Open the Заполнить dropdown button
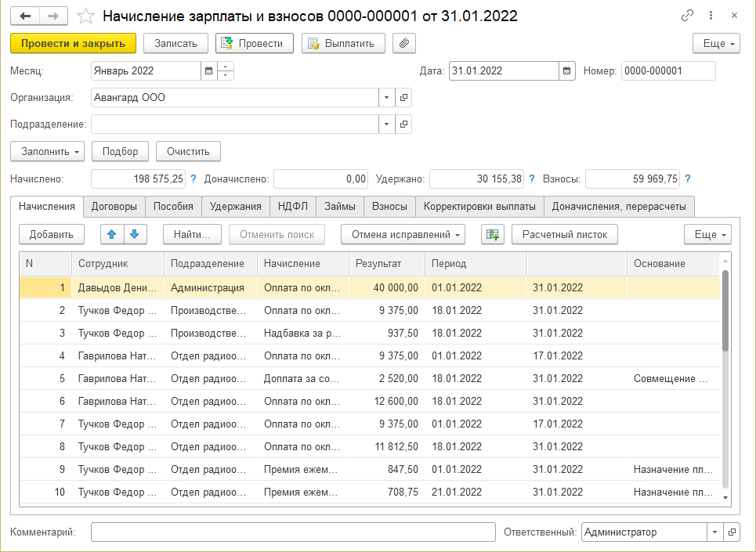Screen dimensions: 756x552 (48, 151)
